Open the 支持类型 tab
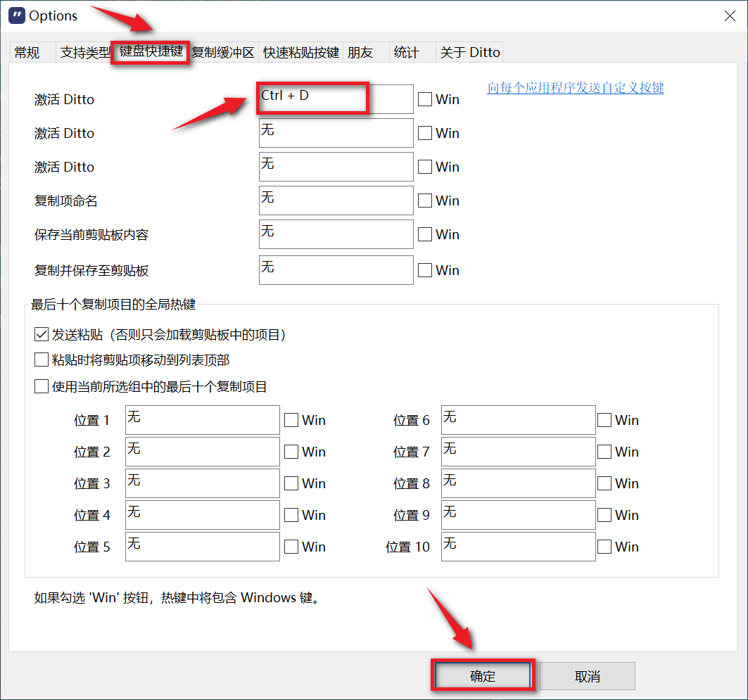 coord(84,53)
